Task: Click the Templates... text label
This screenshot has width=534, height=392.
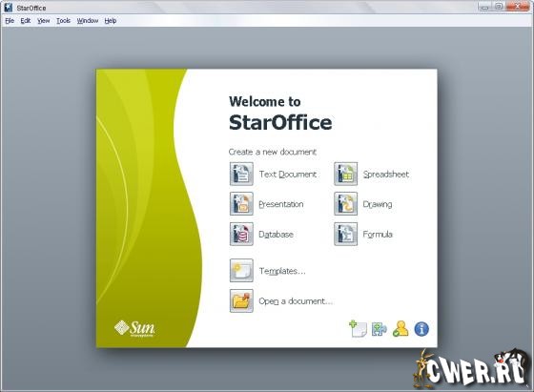Action: (x=282, y=271)
